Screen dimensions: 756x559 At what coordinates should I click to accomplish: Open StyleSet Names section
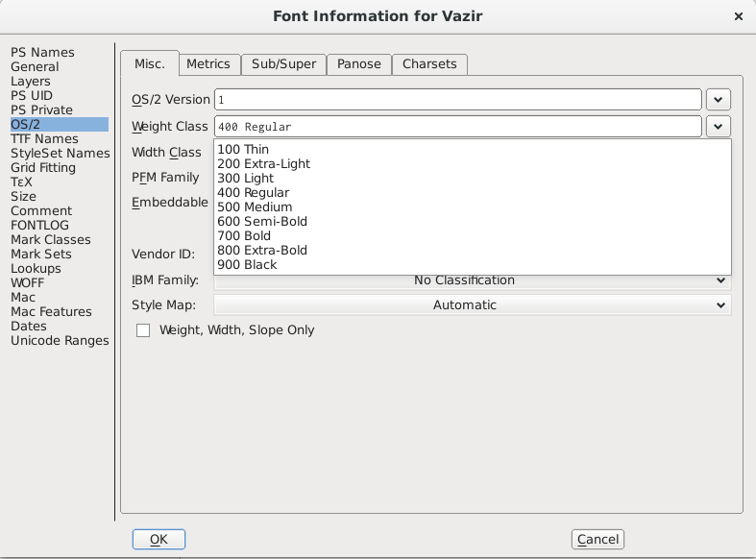61,154
